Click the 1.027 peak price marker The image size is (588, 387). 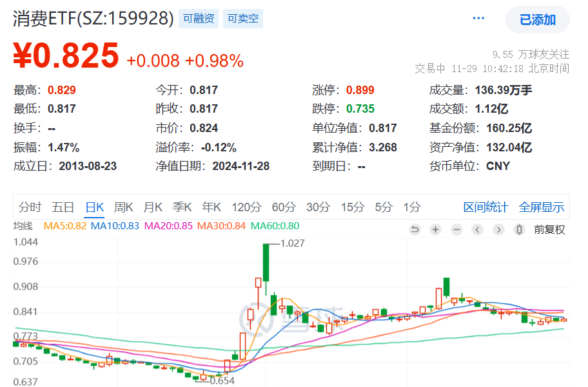pos(293,243)
